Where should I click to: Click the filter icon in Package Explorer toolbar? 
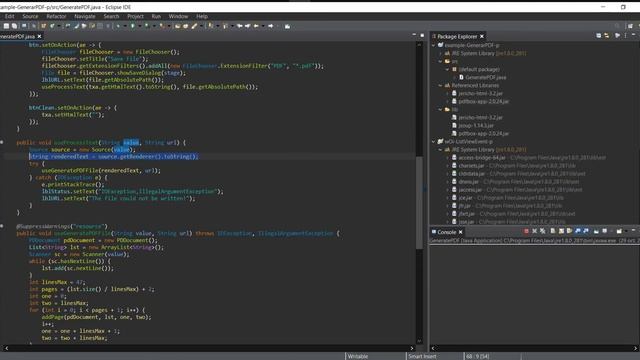(617, 36)
